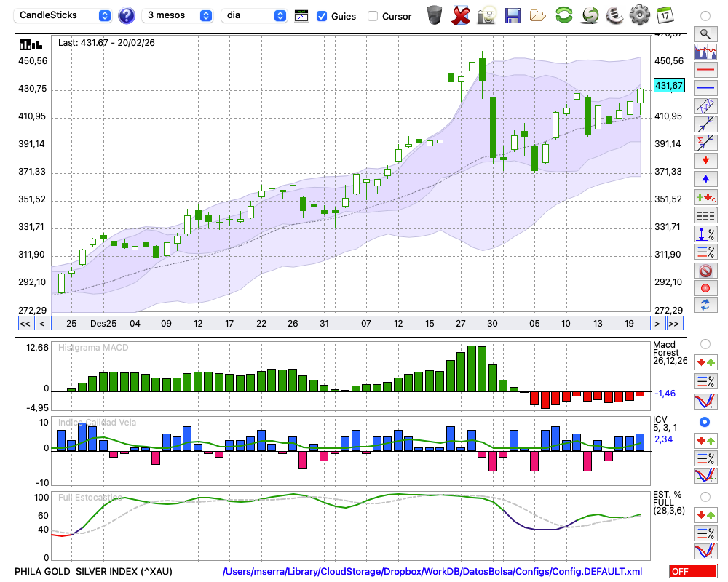
Task: Open the calendar icon showing 17
Action: [664, 15]
